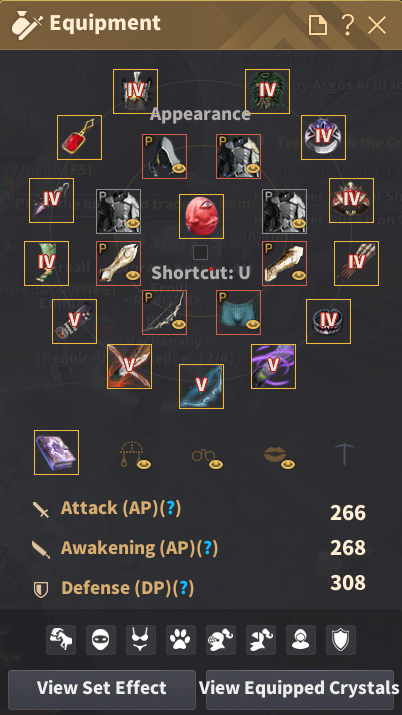Click the shield icon in bottom row
This screenshot has height=715, width=402.
341,640
